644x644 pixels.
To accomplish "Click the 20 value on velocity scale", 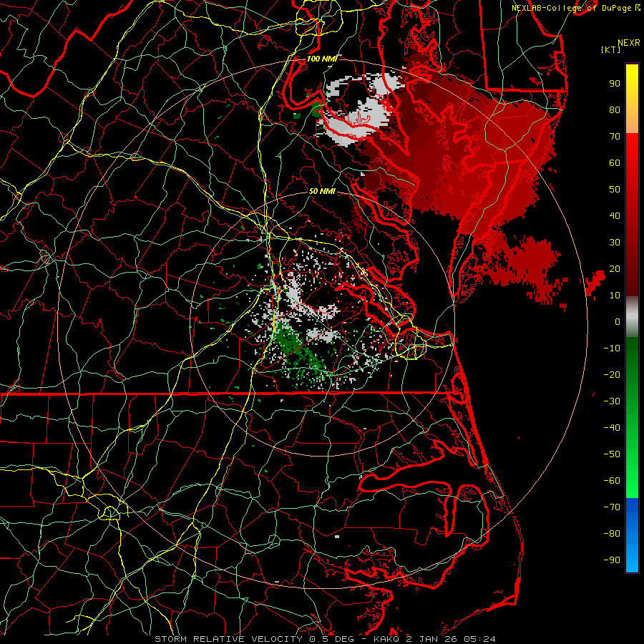I will coord(615,268).
